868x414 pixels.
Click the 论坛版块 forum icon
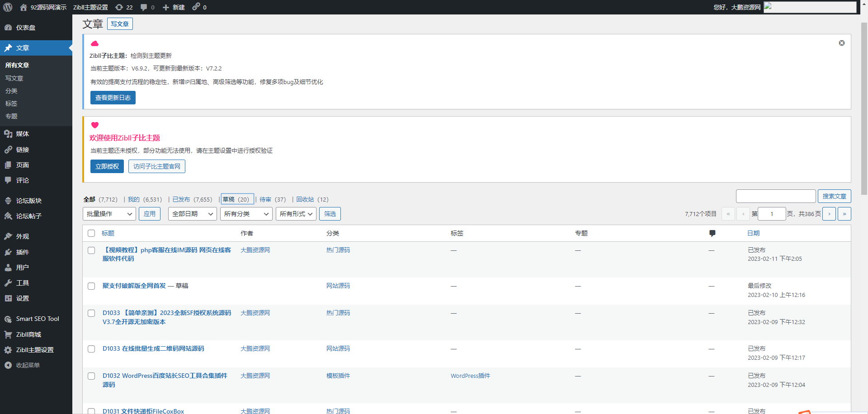[8, 201]
